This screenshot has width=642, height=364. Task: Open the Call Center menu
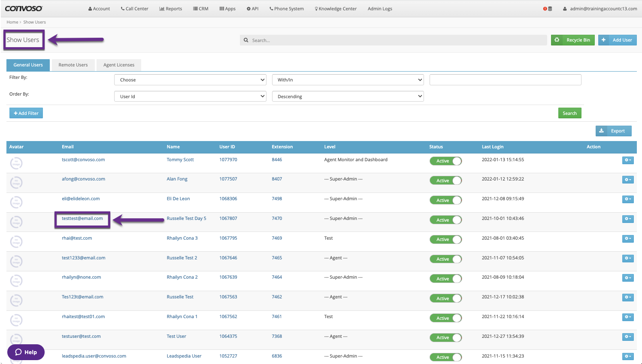click(x=134, y=9)
